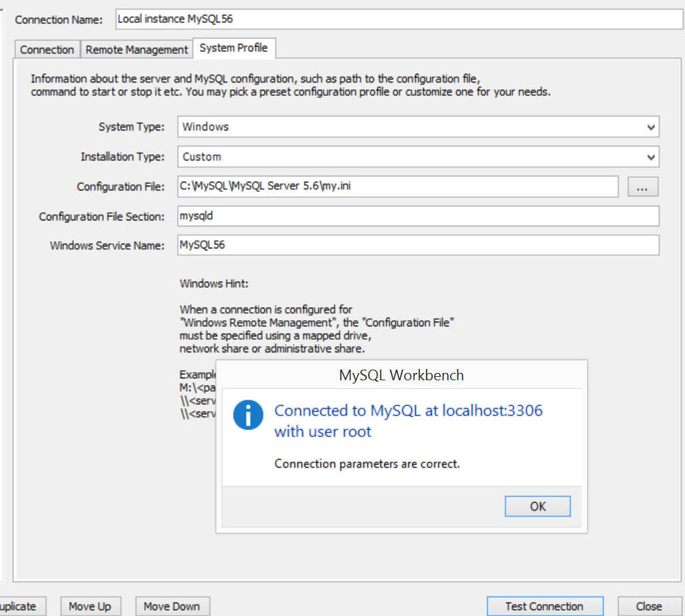This screenshot has height=616, width=685.
Task: Click the 'Windows Service Name:' label
Action: click(x=107, y=246)
